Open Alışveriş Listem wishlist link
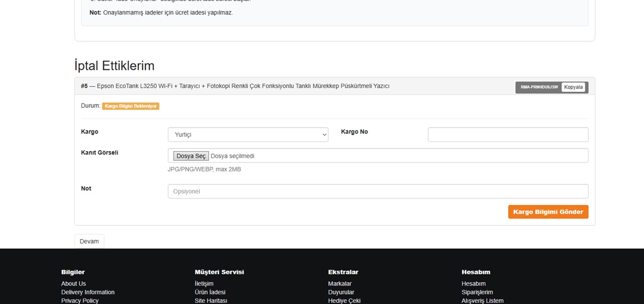Image resolution: width=644 pixels, height=304 pixels. pos(482,300)
